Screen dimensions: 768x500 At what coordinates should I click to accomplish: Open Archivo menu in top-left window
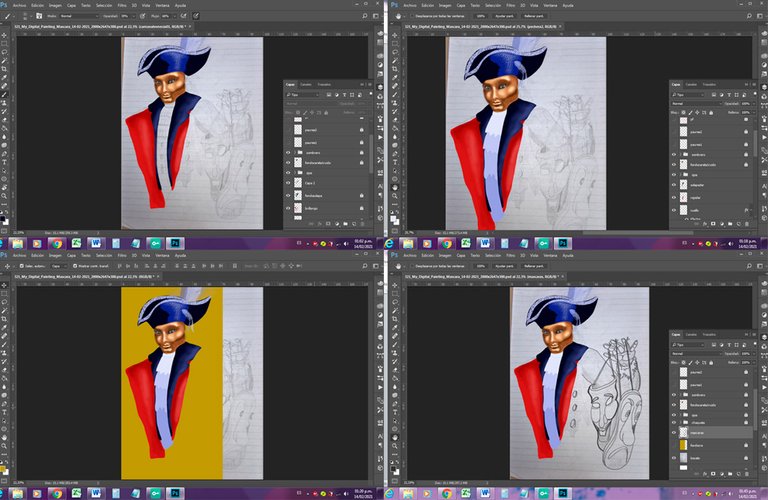click(20, 5)
